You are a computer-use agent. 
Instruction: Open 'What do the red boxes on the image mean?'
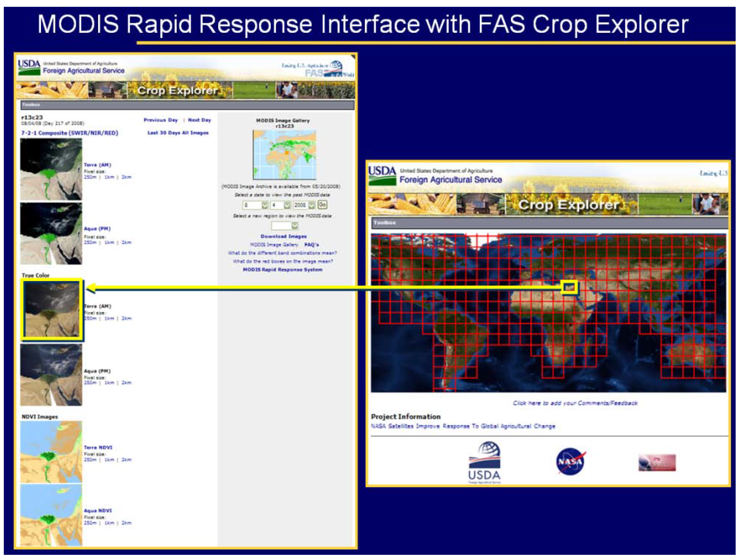[x=283, y=262]
